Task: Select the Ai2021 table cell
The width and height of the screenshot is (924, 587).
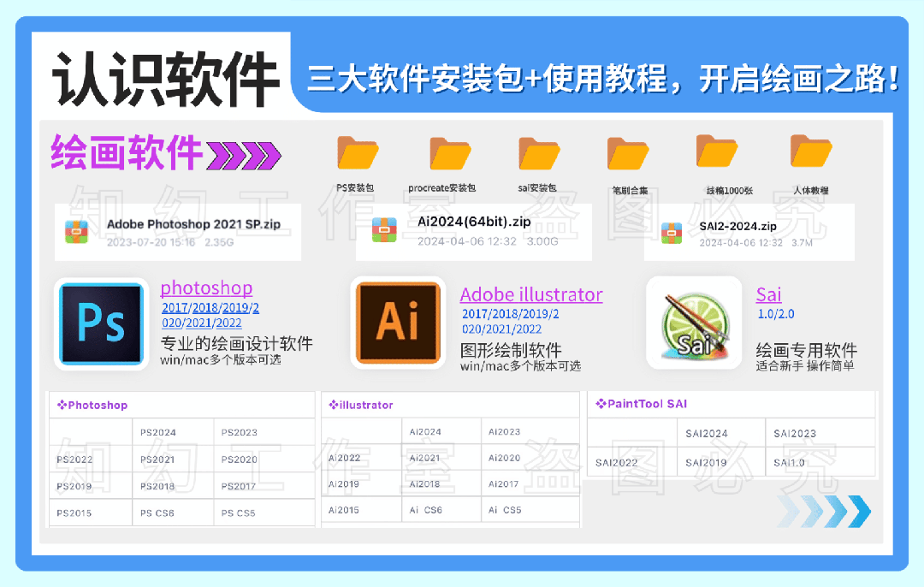Action: pos(441,457)
